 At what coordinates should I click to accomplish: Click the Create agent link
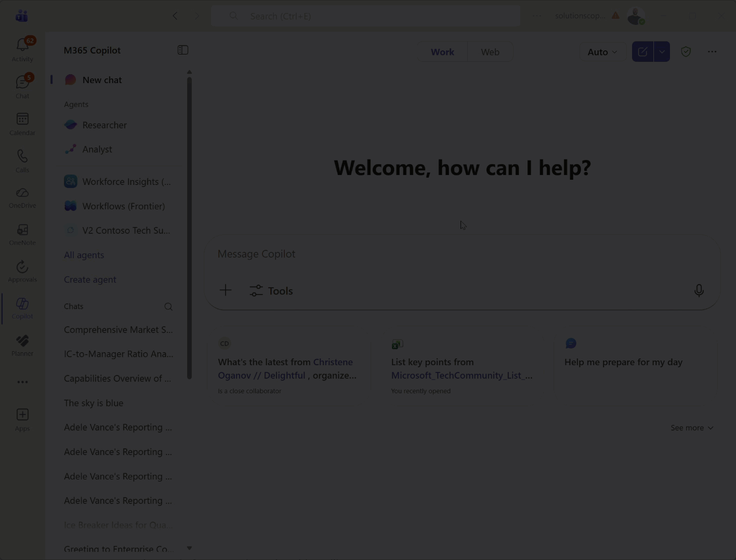[90, 279]
